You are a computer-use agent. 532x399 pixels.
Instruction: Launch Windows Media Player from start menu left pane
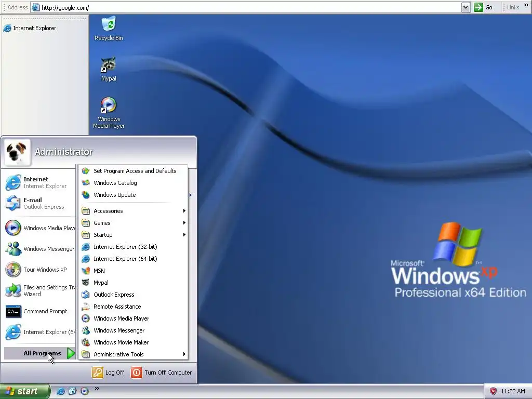(x=40, y=228)
